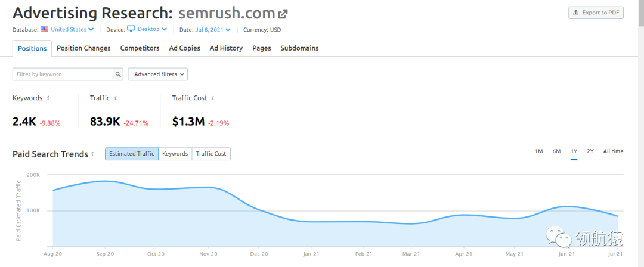Export the report to PDF
The width and height of the screenshot is (644, 267).
coord(596,13)
